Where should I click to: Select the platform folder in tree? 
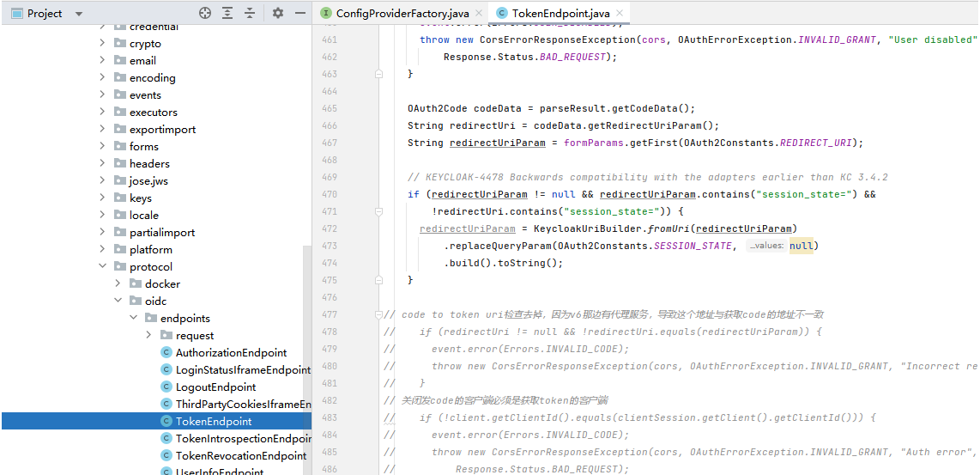click(151, 249)
